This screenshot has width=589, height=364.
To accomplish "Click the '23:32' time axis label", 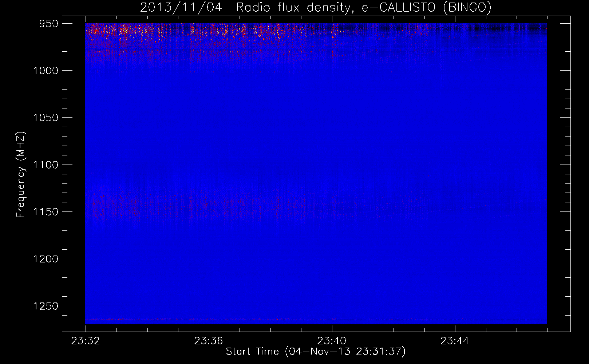I will pyautogui.click(x=86, y=341).
